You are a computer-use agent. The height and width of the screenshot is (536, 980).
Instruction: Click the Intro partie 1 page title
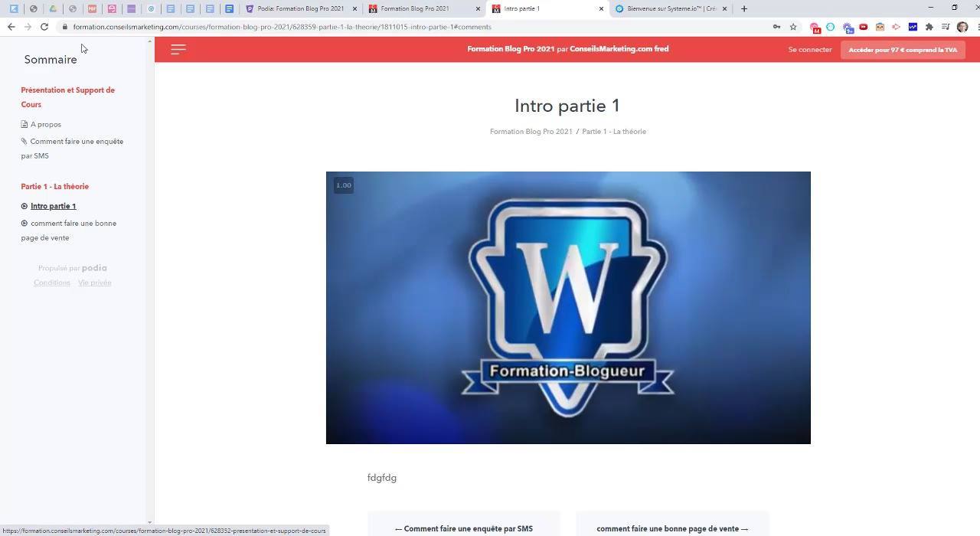[x=567, y=106]
